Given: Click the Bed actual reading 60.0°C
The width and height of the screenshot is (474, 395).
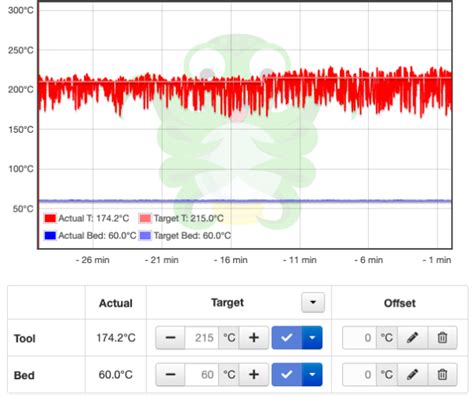Looking at the screenshot, I should tap(116, 374).
